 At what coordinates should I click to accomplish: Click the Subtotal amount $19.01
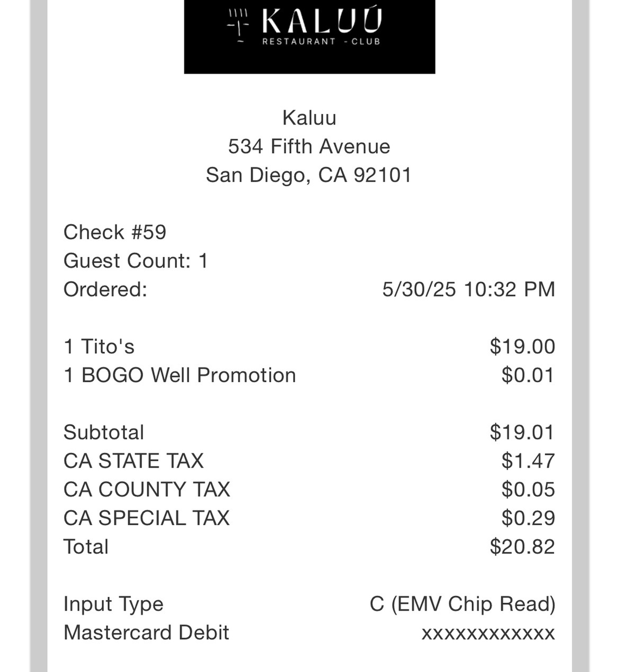[x=522, y=432]
